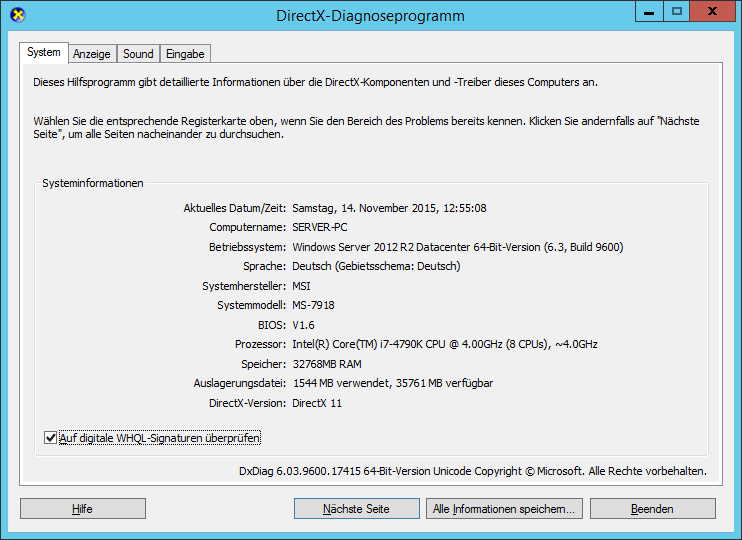Click the intro sentence starting Dieses Hilfsprogramm
Screen dimensions: 742x540
[315, 82]
